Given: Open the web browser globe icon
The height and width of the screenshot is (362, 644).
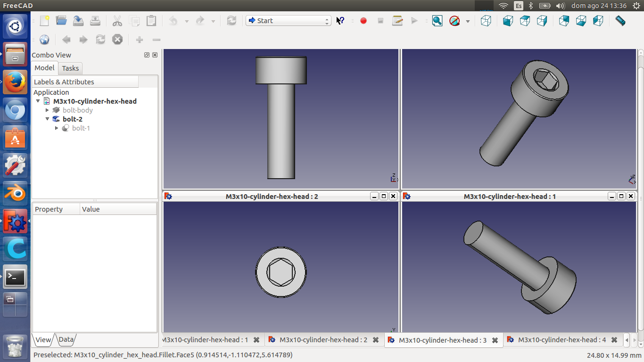Looking at the screenshot, I should [44, 40].
